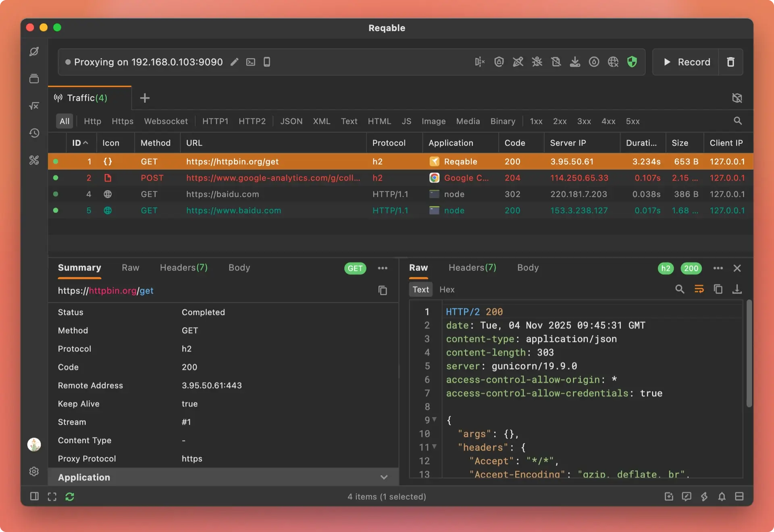Click the green shield certificate indicator
Screen dimensions: 774x532
[x=632, y=62]
